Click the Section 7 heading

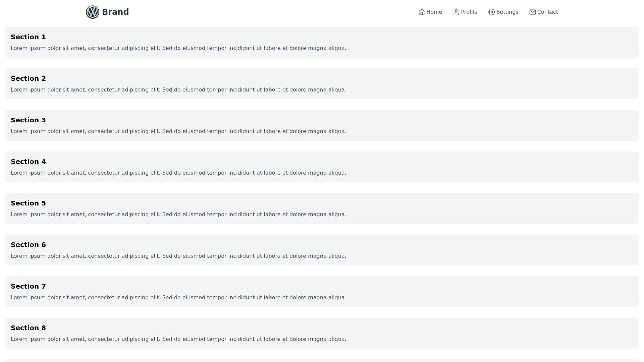[x=28, y=286]
